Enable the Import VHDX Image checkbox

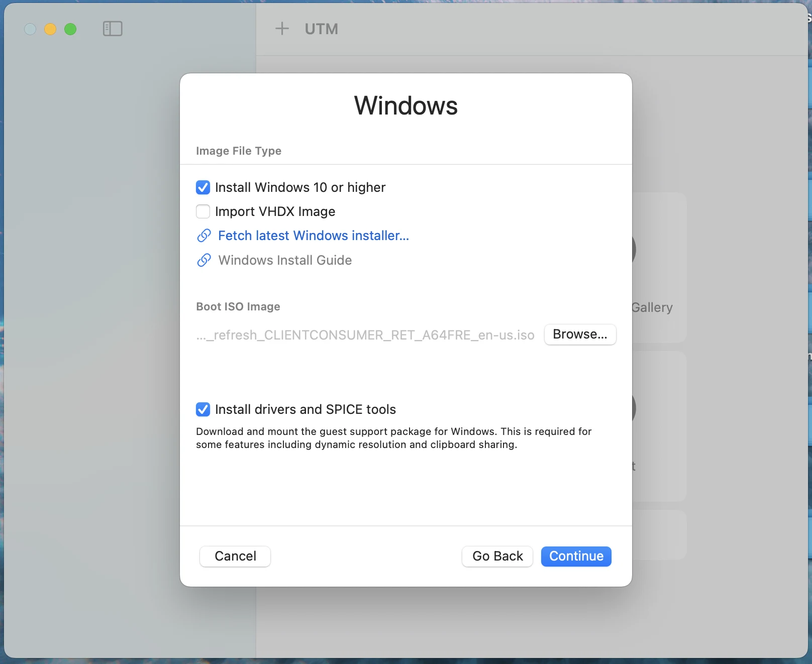(x=203, y=211)
